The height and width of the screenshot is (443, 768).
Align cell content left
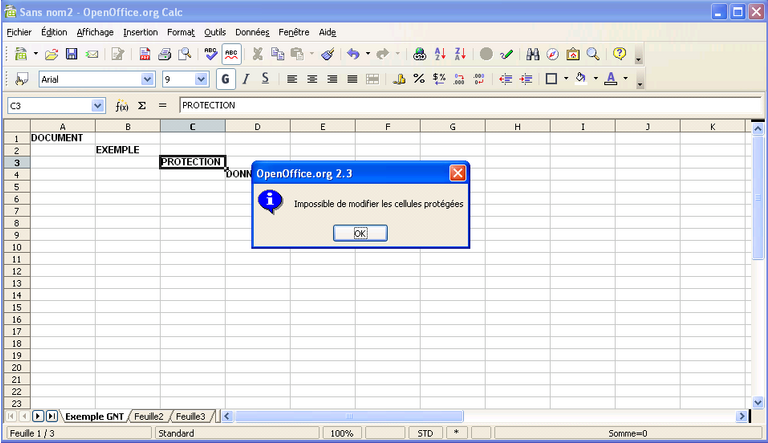click(x=292, y=79)
